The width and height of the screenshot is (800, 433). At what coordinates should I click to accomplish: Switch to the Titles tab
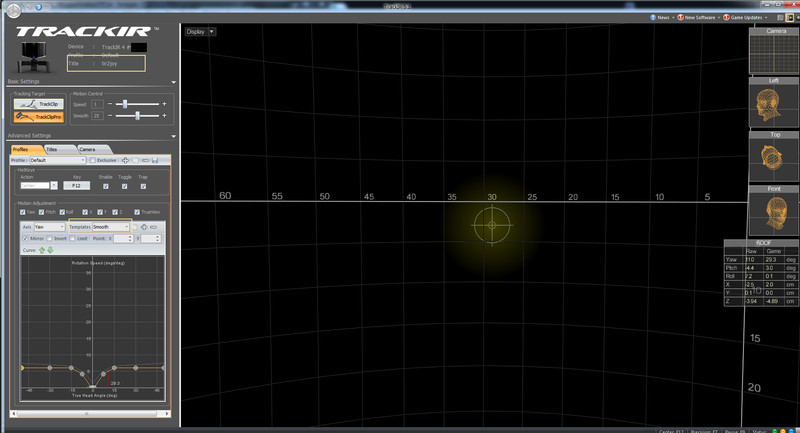[x=52, y=149]
